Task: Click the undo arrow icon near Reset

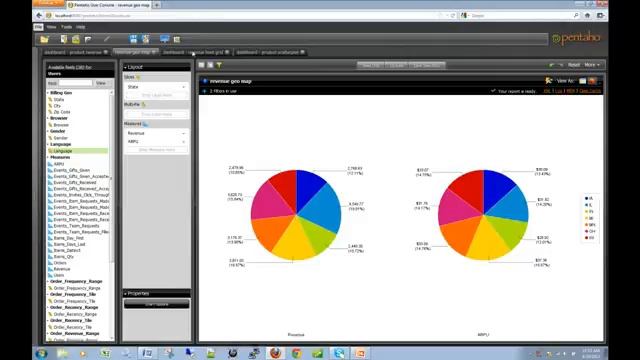Action: pyautogui.click(x=552, y=65)
